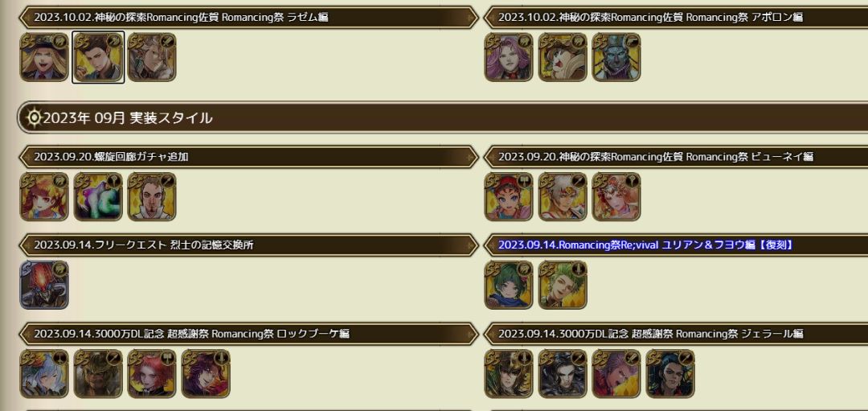Viewport: 868px width, 411px height.
Task: Open the bald man style in spiral corridor gacha
Action: [152, 196]
